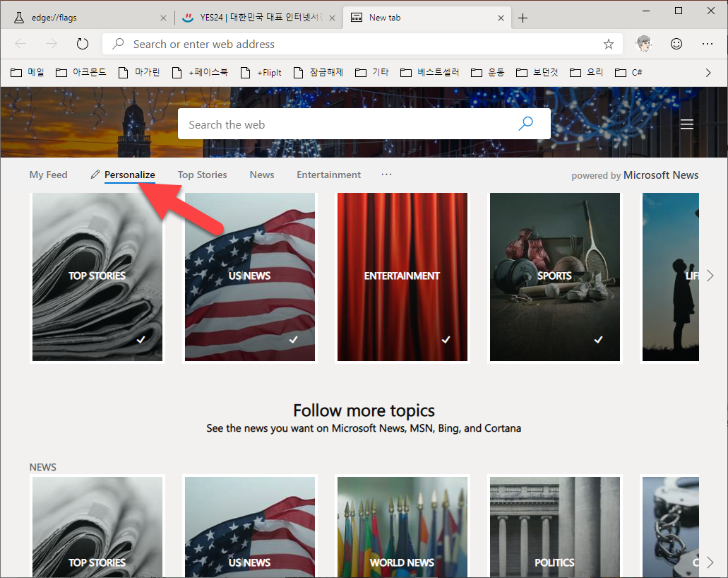Select the Entertainment feed tab
This screenshot has height=578, width=728.
(x=329, y=175)
